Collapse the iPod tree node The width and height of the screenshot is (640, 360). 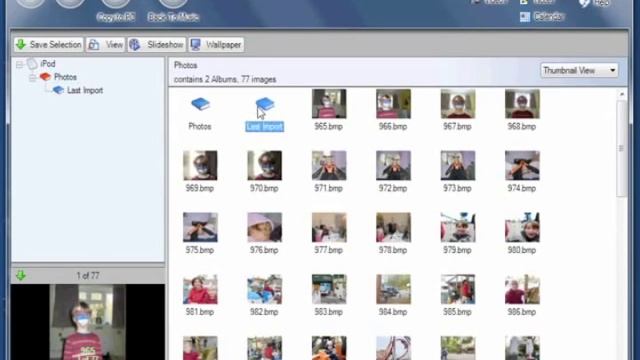click(19, 64)
